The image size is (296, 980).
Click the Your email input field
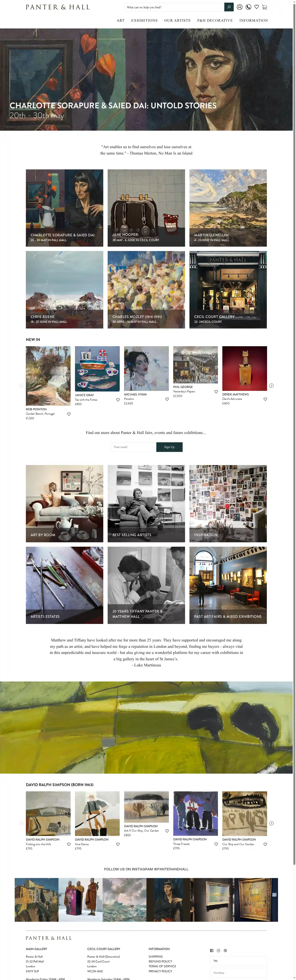click(x=133, y=447)
